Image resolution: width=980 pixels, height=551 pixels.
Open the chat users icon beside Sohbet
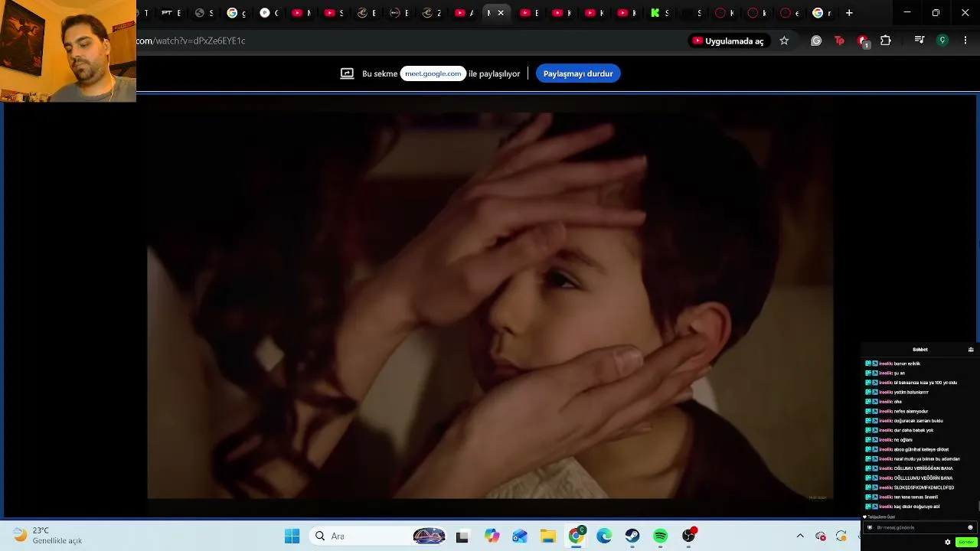971,350
